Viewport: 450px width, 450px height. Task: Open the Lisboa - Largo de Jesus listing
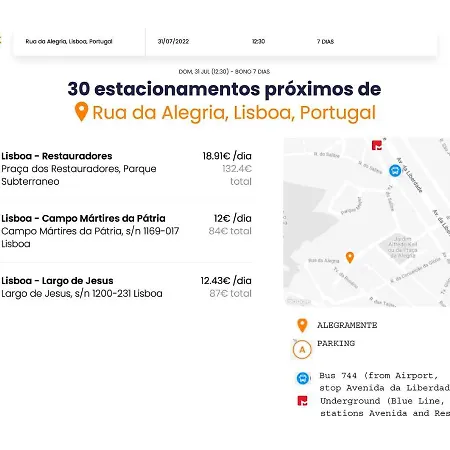pyautogui.click(x=126, y=287)
